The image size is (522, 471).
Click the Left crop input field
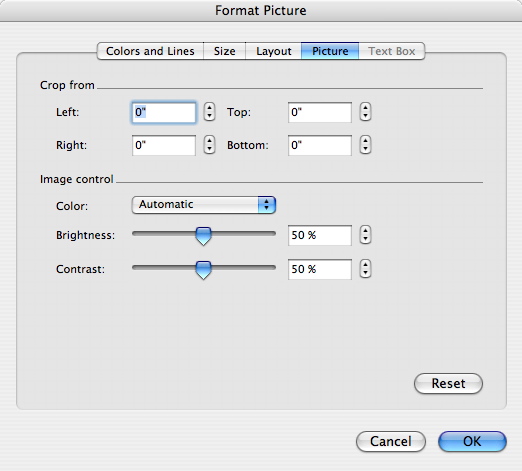[x=164, y=112]
